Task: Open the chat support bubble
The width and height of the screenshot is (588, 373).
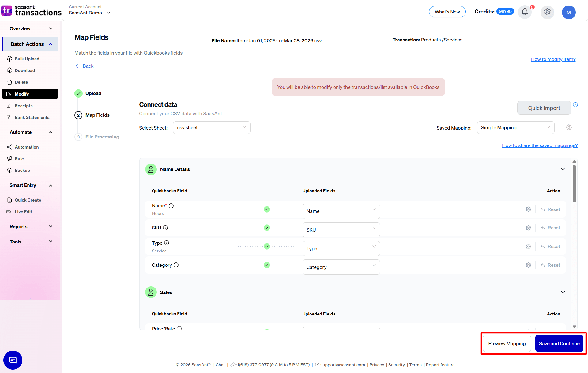Action: point(13,360)
